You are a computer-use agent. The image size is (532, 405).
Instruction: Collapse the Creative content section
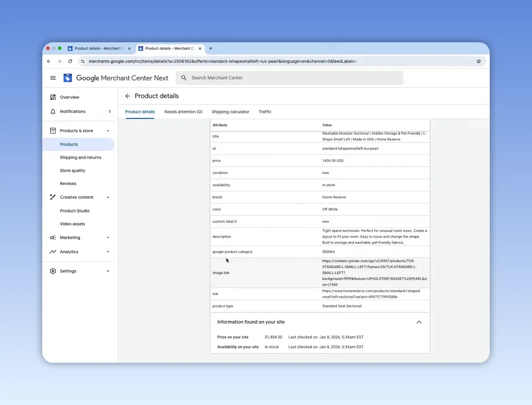coord(108,197)
